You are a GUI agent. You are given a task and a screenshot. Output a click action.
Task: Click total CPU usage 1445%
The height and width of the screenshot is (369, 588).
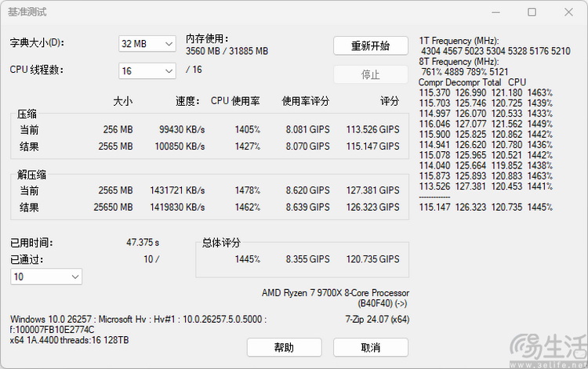pos(248,259)
